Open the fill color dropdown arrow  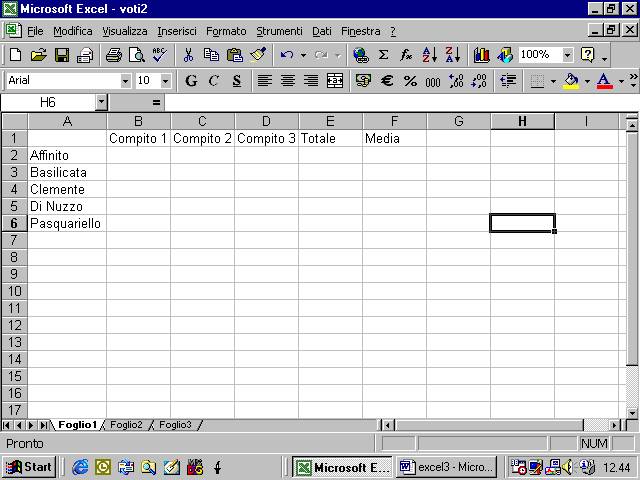587,81
